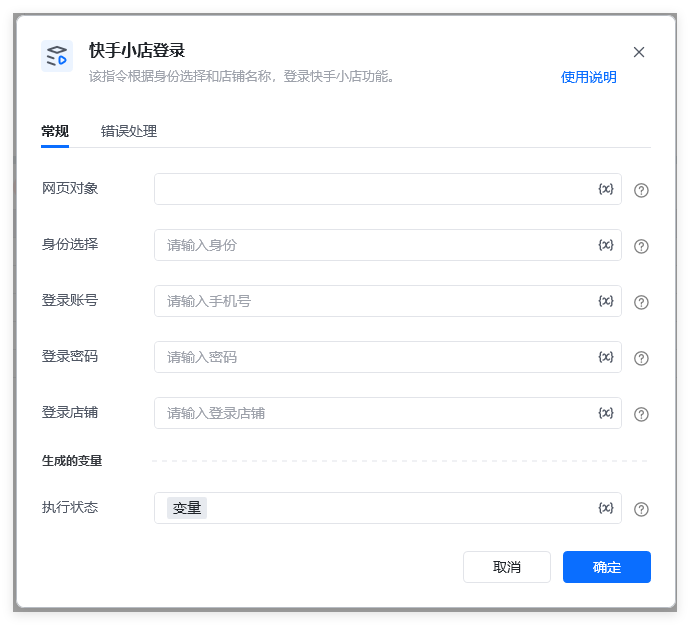The image size is (690, 625).
Task: Open the 使用说明 link
Action: point(588,77)
